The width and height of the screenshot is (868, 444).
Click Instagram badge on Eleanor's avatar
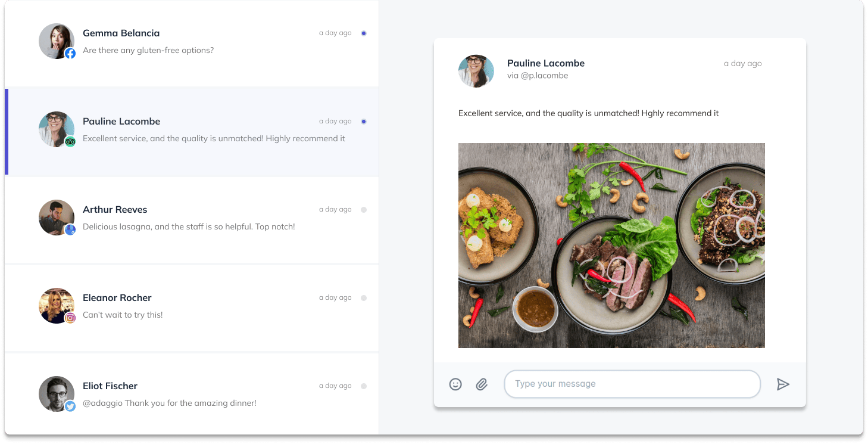point(70,318)
